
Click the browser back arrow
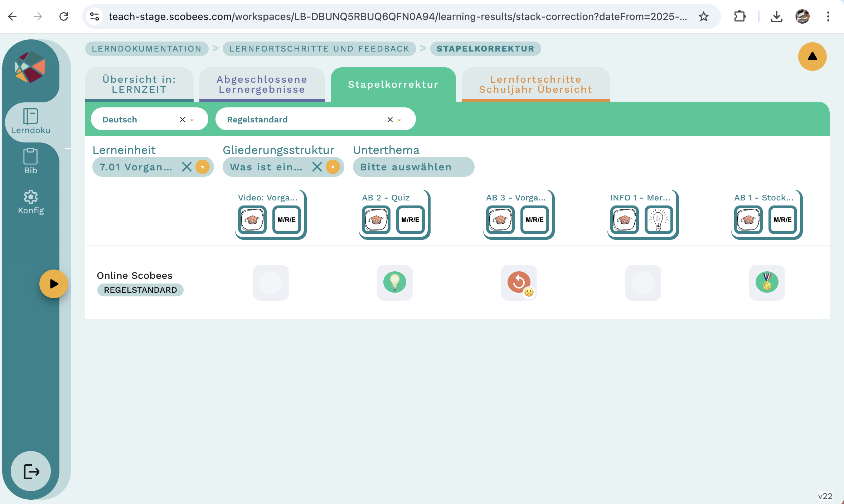(13, 16)
